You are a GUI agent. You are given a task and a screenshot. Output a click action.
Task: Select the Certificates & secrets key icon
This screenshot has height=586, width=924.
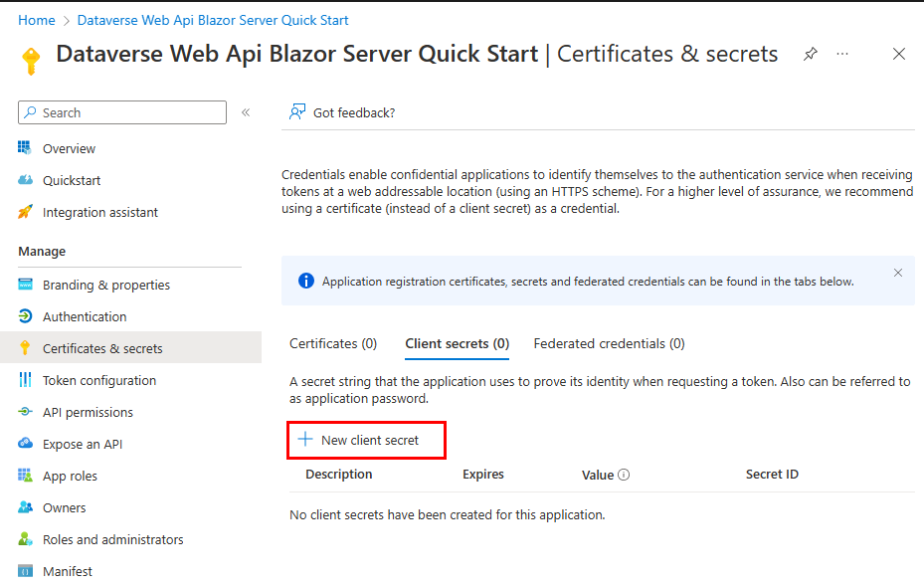pyautogui.click(x=25, y=348)
